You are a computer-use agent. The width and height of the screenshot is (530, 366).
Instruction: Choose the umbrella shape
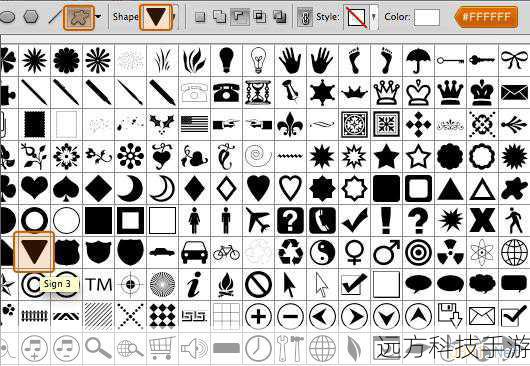[x=418, y=60]
